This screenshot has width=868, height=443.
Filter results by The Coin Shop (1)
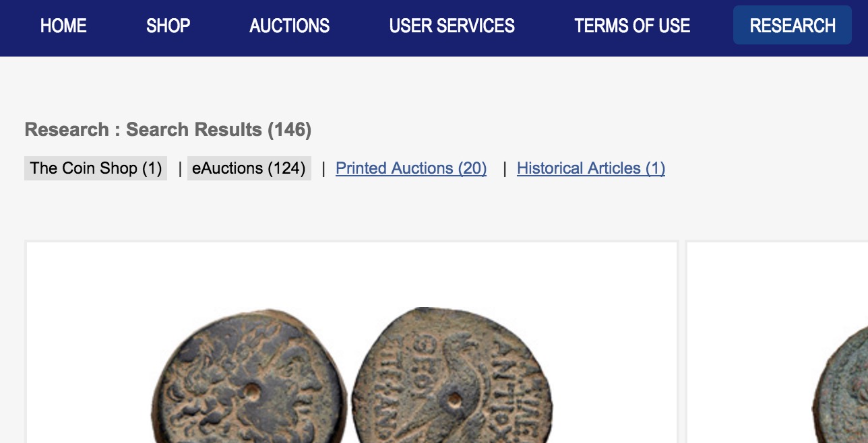[96, 168]
